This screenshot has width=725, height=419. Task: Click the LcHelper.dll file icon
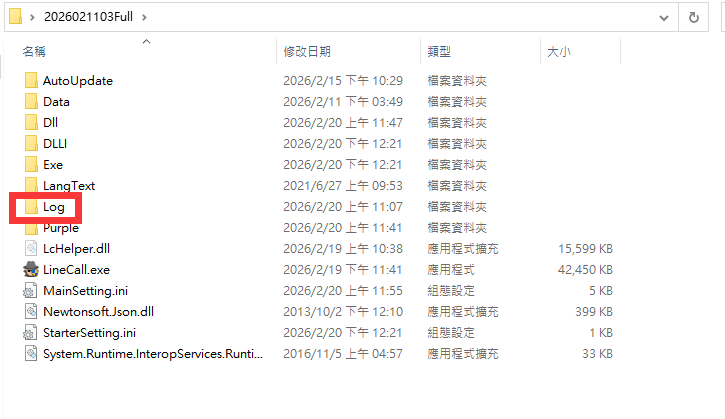coord(31,249)
